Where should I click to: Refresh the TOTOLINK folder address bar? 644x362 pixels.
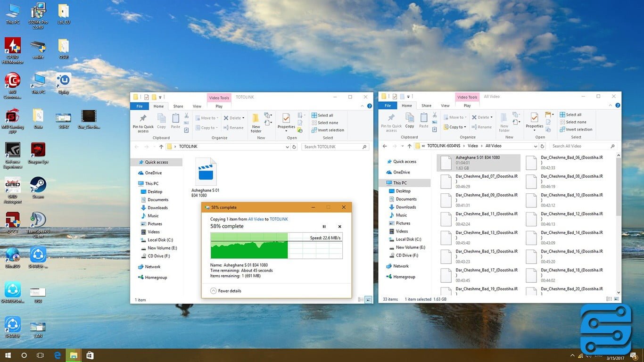click(294, 147)
